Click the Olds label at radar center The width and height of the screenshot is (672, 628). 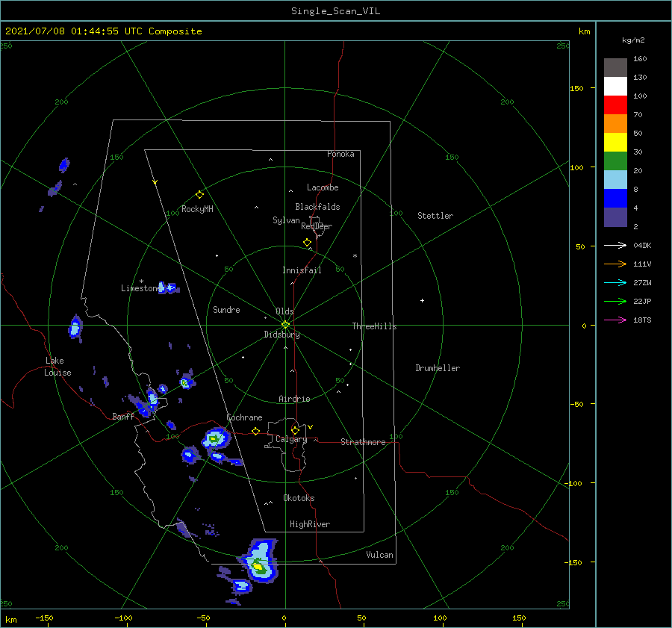(284, 311)
